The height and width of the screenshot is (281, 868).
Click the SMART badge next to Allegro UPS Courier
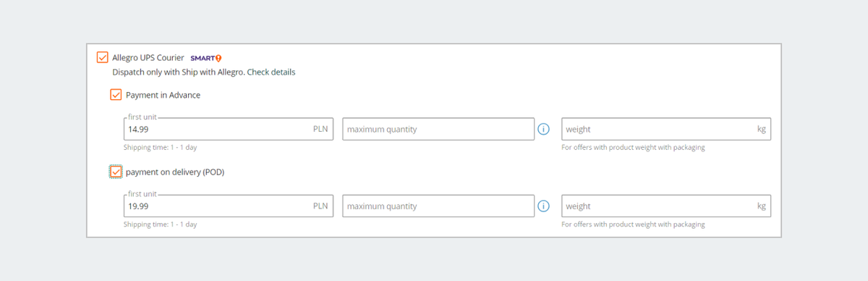pyautogui.click(x=206, y=57)
